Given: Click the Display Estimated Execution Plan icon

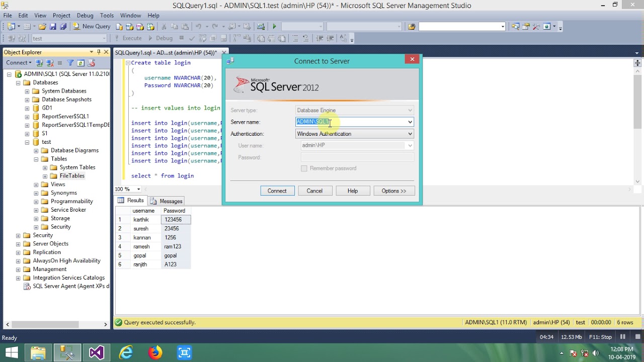Looking at the screenshot, I should (203, 38).
